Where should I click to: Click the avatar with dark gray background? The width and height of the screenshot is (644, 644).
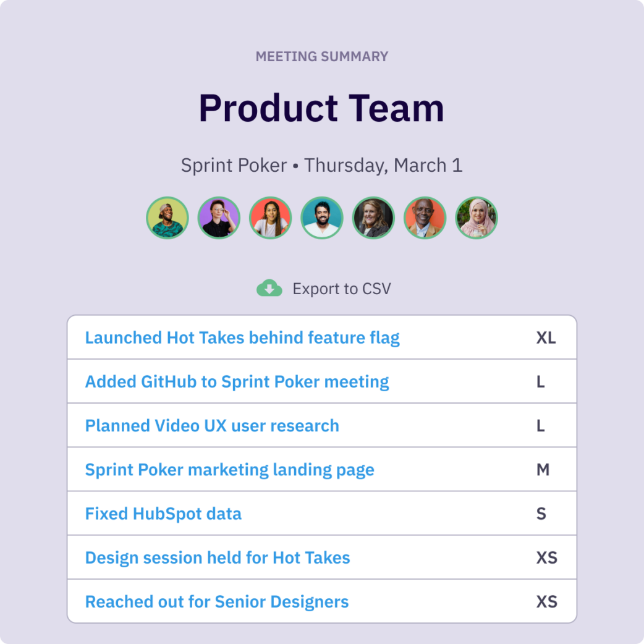tap(373, 218)
